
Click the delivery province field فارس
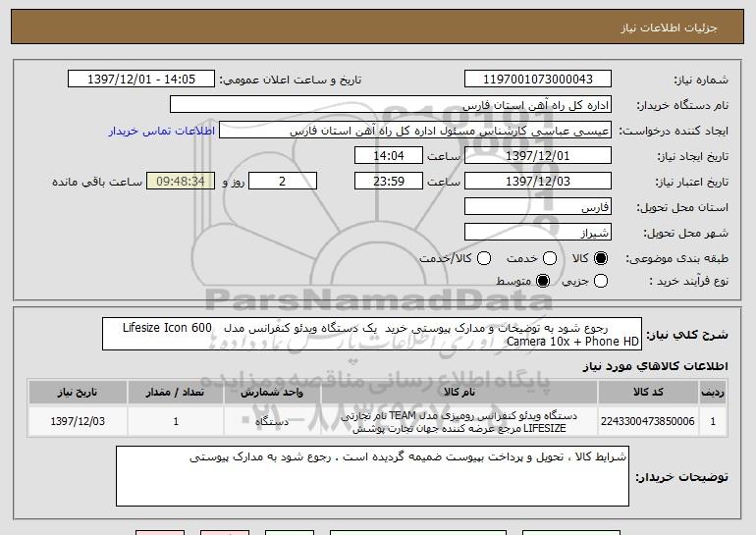(x=538, y=207)
